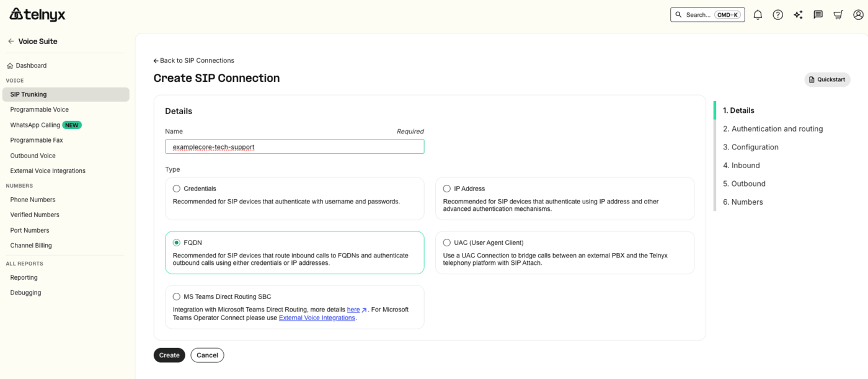Open the help question mark icon
This screenshot has height=379, width=868.
777,15
